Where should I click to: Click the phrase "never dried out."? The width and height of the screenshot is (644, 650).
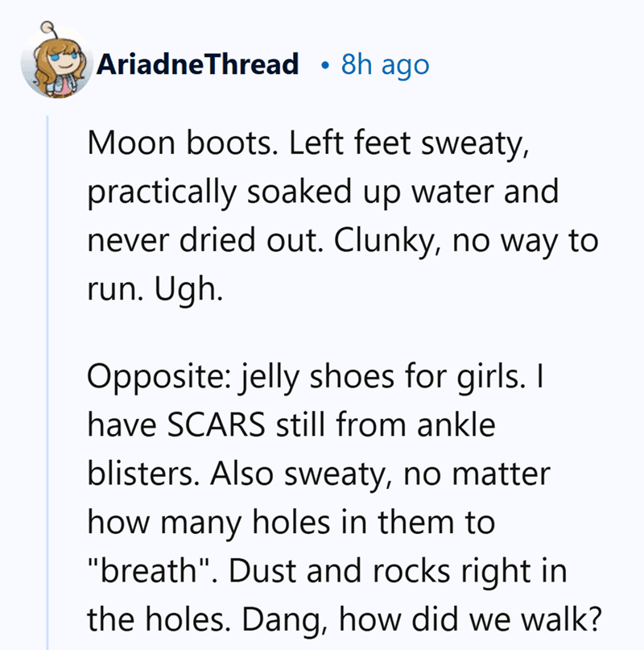click(x=205, y=240)
